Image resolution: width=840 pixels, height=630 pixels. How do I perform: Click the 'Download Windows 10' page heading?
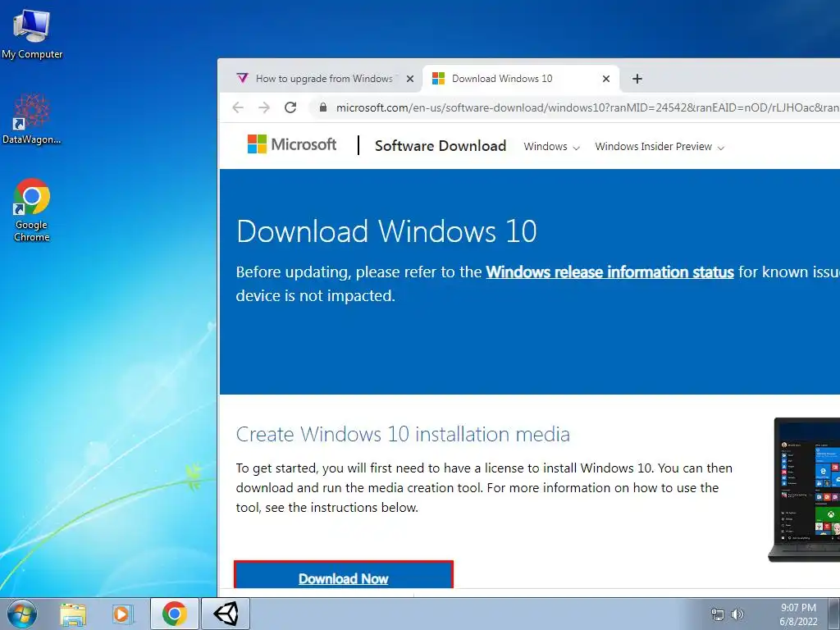[x=386, y=231]
